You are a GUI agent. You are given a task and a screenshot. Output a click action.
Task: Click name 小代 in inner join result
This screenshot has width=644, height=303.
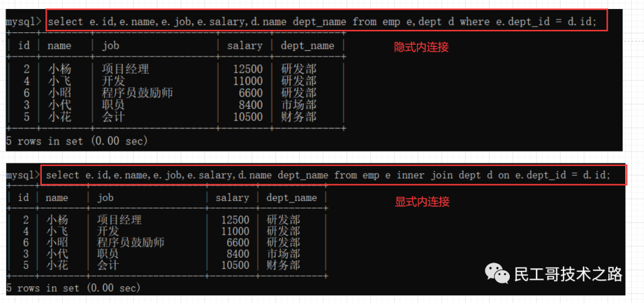point(57,253)
